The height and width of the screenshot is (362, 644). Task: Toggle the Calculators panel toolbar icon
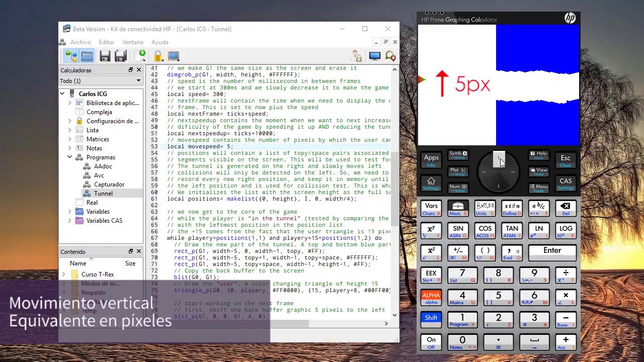click(71, 56)
